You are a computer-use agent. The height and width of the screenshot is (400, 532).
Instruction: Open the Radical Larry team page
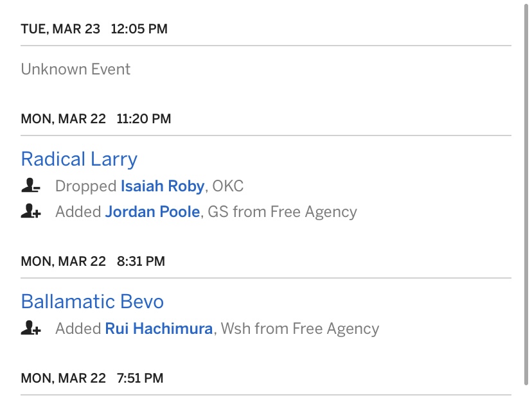(x=79, y=159)
